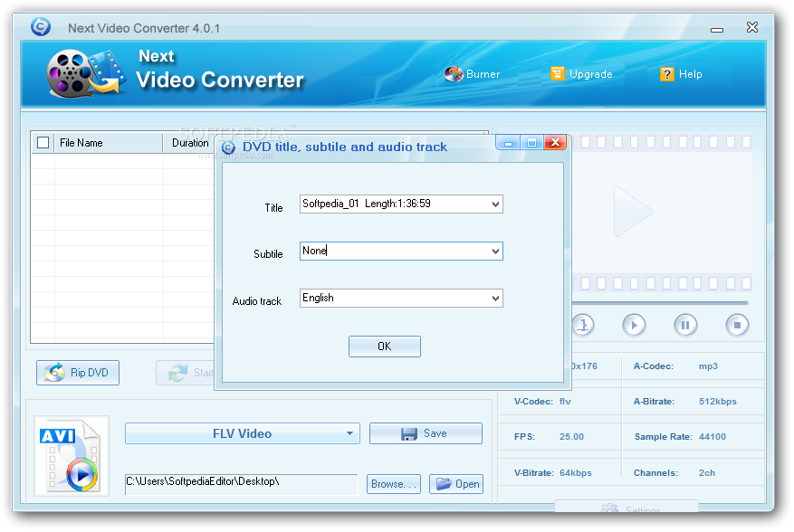Click the FPS value 25.00
The image size is (794, 532).
coord(571,436)
